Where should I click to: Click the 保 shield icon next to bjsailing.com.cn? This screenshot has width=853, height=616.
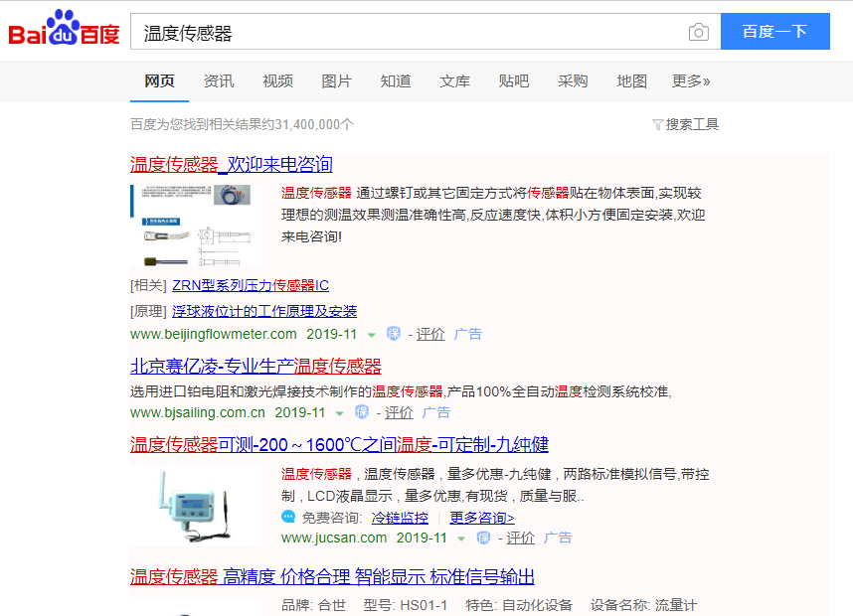(362, 412)
